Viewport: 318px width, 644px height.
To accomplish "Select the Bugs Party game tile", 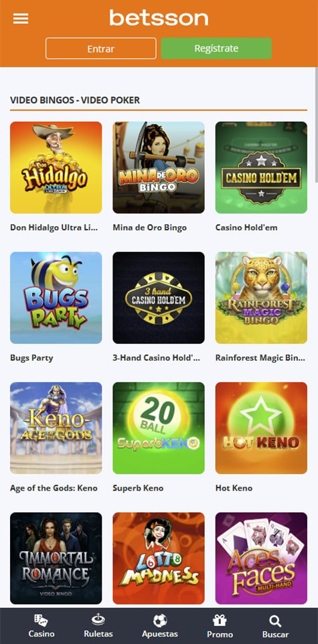I will pyautogui.click(x=56, y=297).
